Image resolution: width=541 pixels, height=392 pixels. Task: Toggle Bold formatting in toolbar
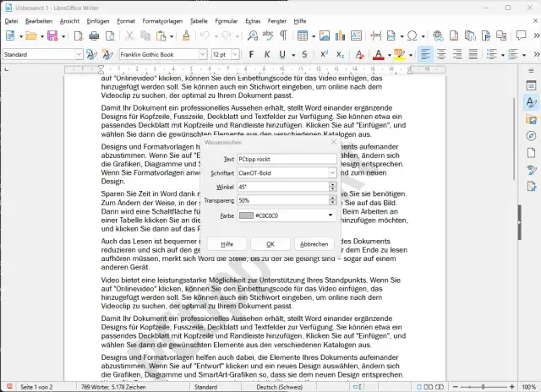[x=249, y=54]
